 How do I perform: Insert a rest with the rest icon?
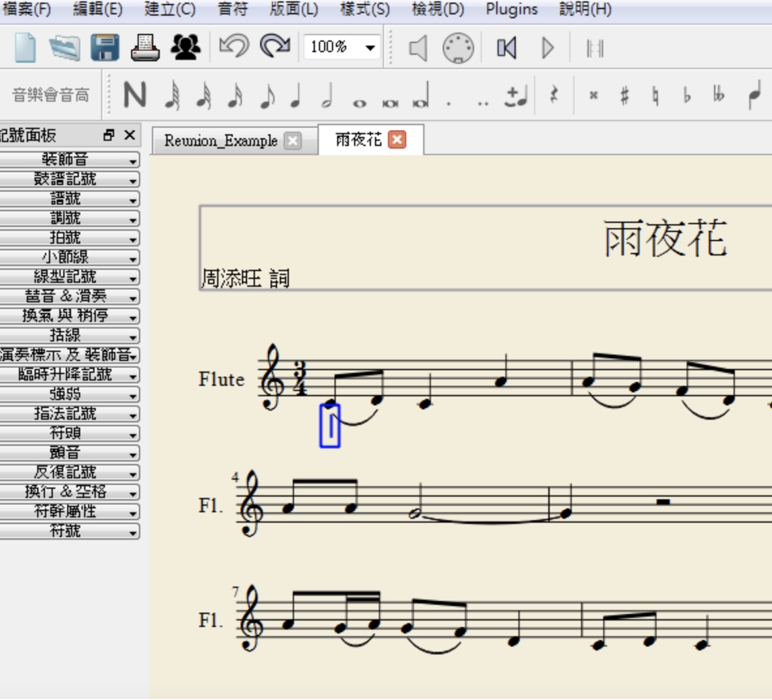pyautogui.click(x=554, y=94)
